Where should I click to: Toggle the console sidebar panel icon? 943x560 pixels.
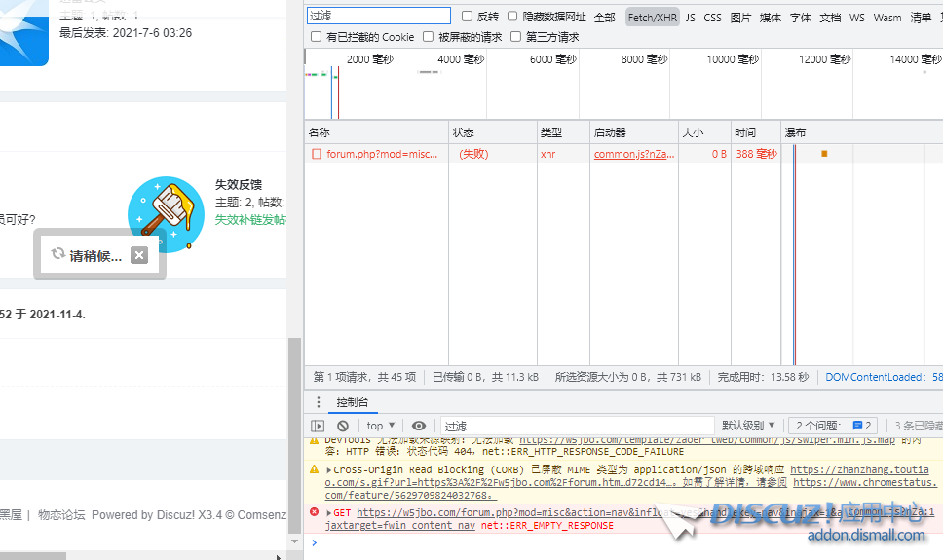318,426
